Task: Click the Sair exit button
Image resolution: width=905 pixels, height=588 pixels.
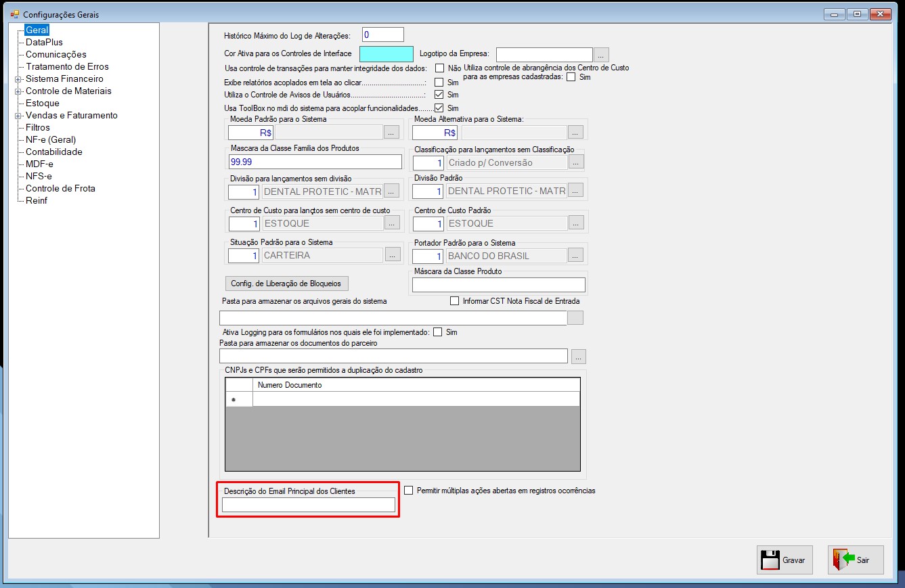Action: tap(855, 560)
